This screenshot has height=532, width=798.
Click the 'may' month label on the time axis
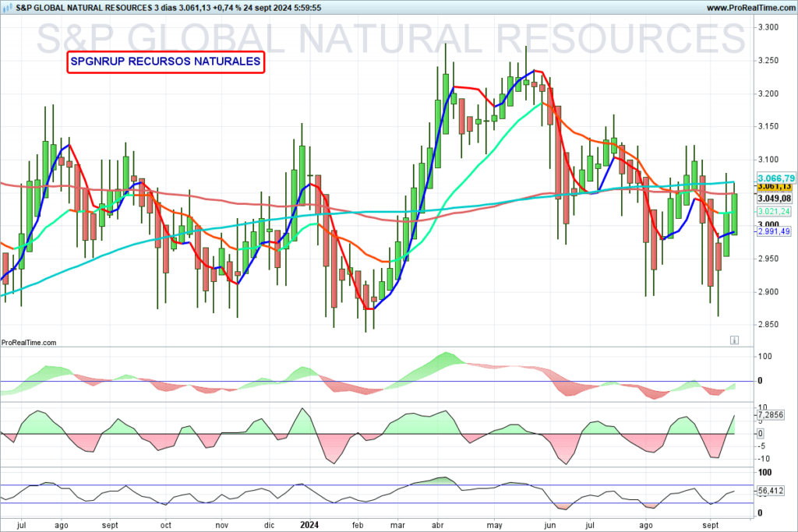click(x=494, y=526)
